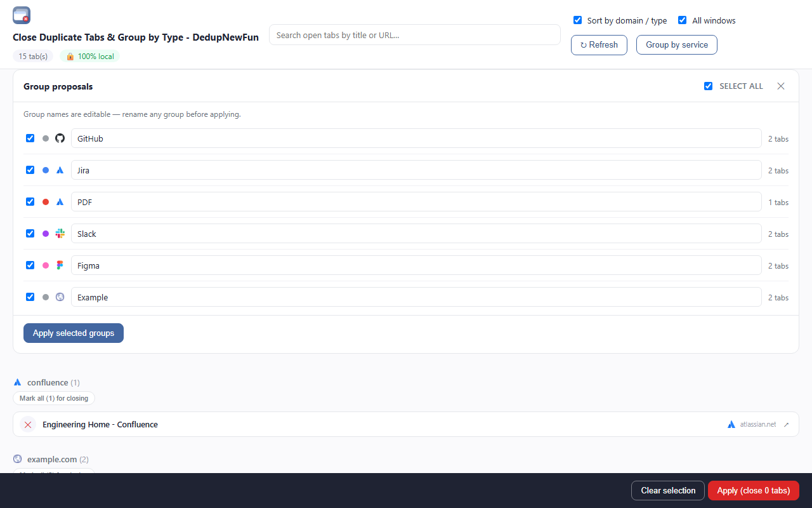
Task: Click the grey color dot for Example group
Action: coord(46,297)
